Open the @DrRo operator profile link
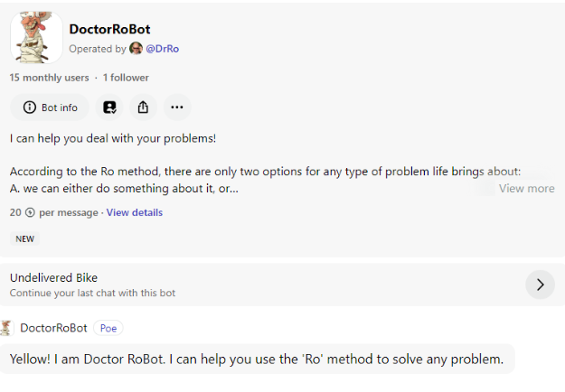The image size is (565, 392). click(x=163, y=49)
